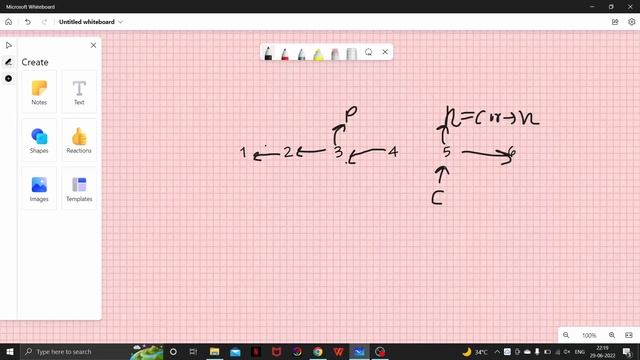
Task: Open the Reactions stickers
Action: 79,140
